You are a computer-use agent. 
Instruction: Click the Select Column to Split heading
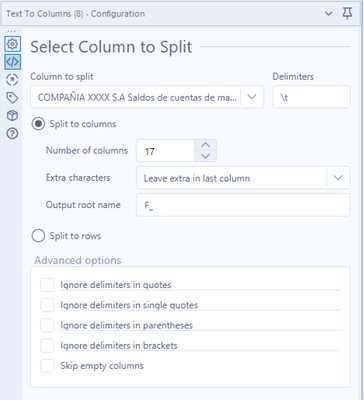point(111,47)
